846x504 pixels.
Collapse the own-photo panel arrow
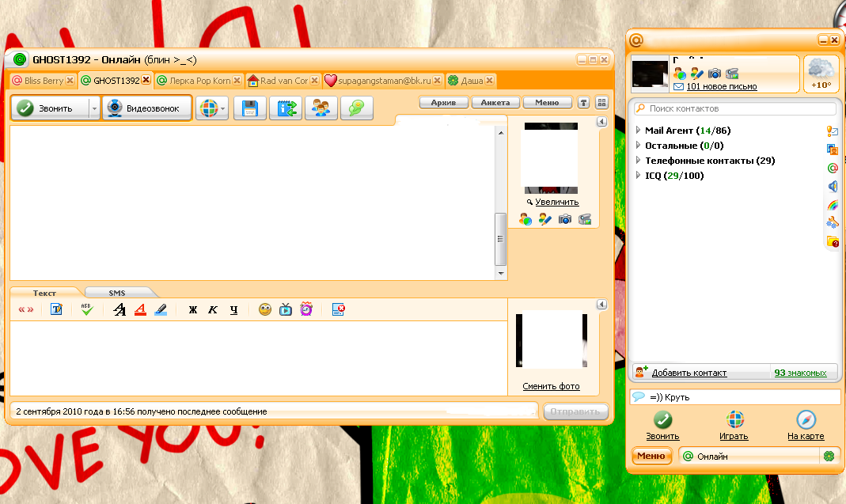pos(601,305)
